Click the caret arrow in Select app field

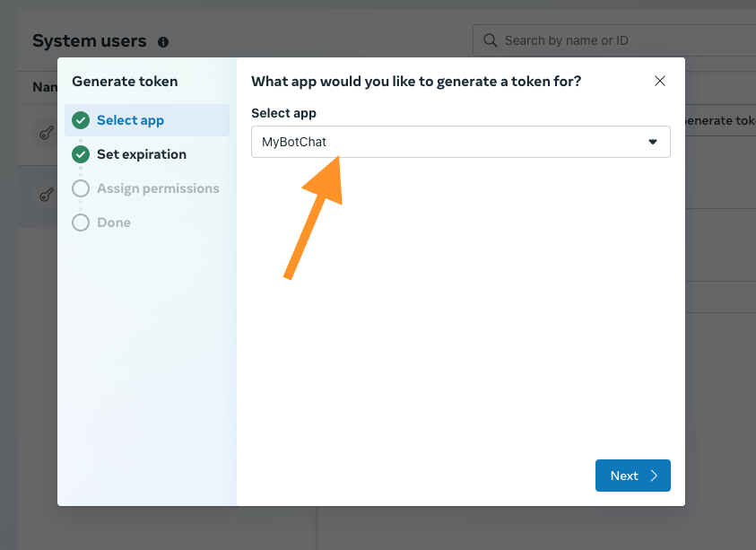[653, 142]
